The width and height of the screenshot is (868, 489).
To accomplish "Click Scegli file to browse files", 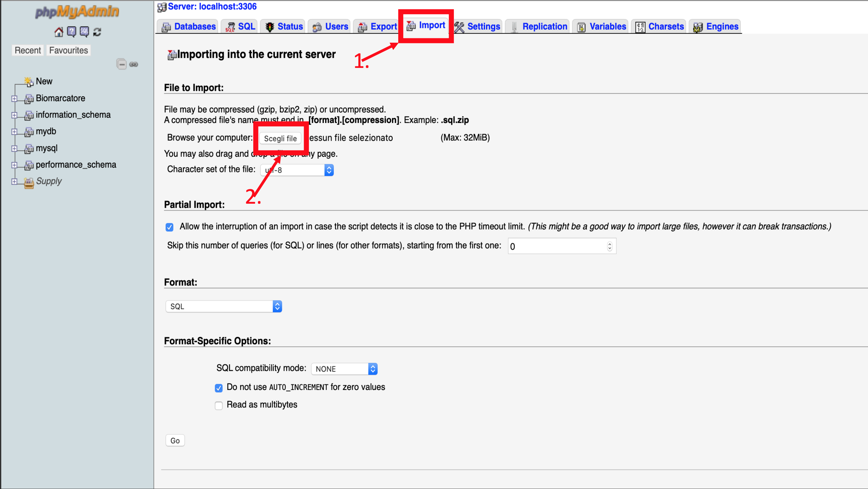I will point(281,138).
